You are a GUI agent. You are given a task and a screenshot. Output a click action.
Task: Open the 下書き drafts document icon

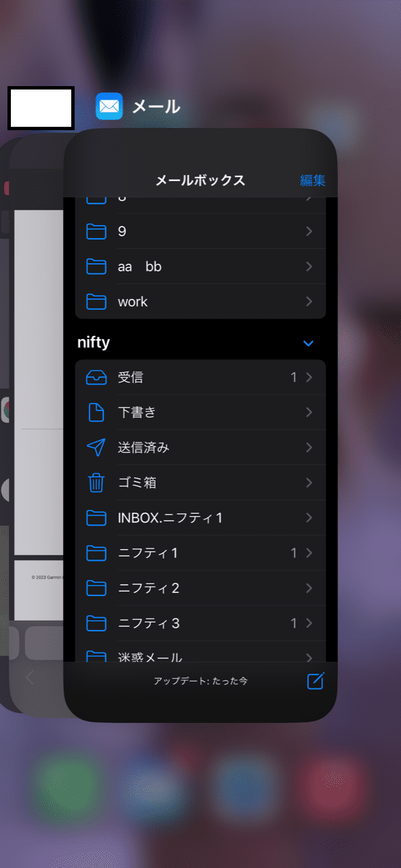click(x=96, y=412)
